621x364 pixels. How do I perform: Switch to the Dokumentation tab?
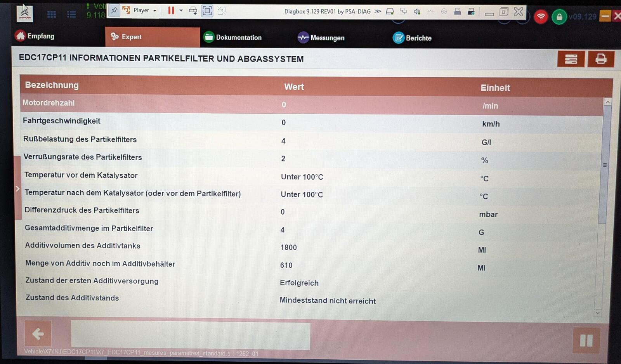click(x=232, y=37)
